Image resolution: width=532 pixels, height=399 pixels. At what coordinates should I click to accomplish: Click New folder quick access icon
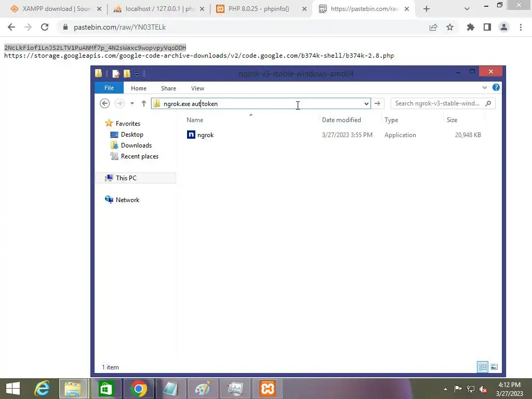click(x=127, y=74)
